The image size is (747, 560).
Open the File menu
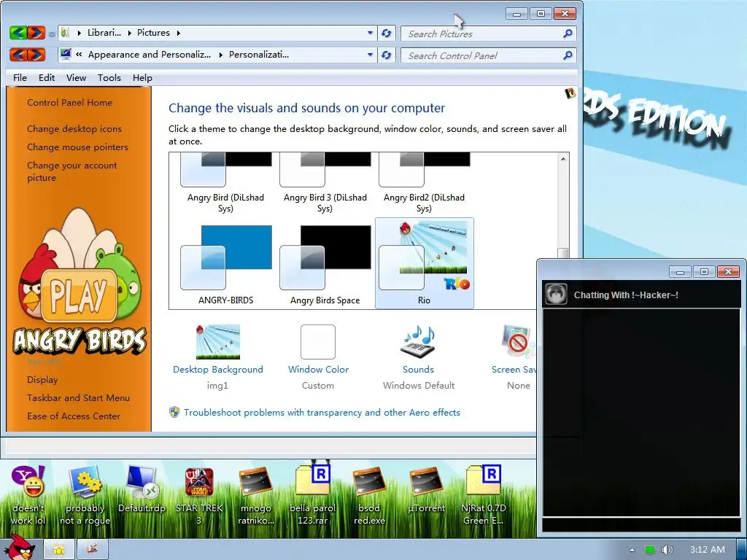pyautogui.click(x=20, y=77)
